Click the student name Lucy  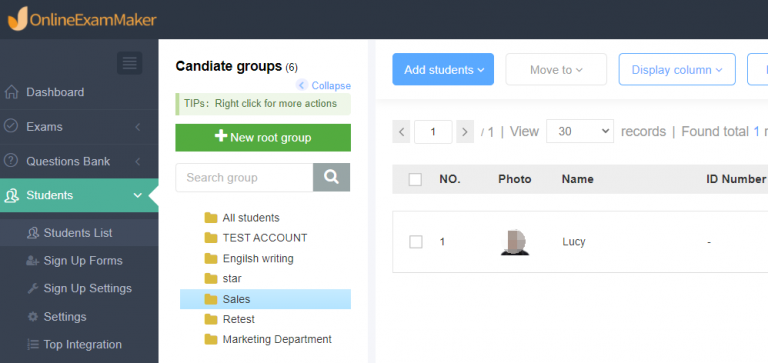[574, 242]
